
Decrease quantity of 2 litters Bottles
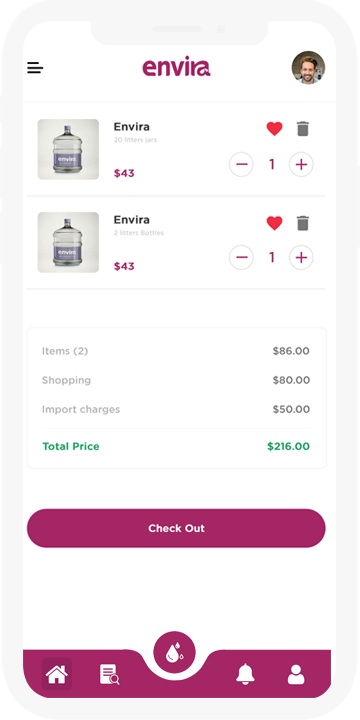241,258
